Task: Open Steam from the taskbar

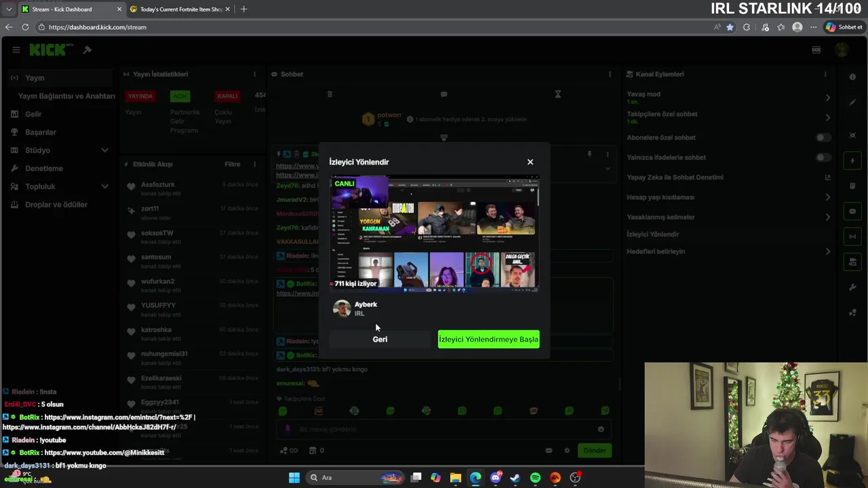Action: point(515,478)
